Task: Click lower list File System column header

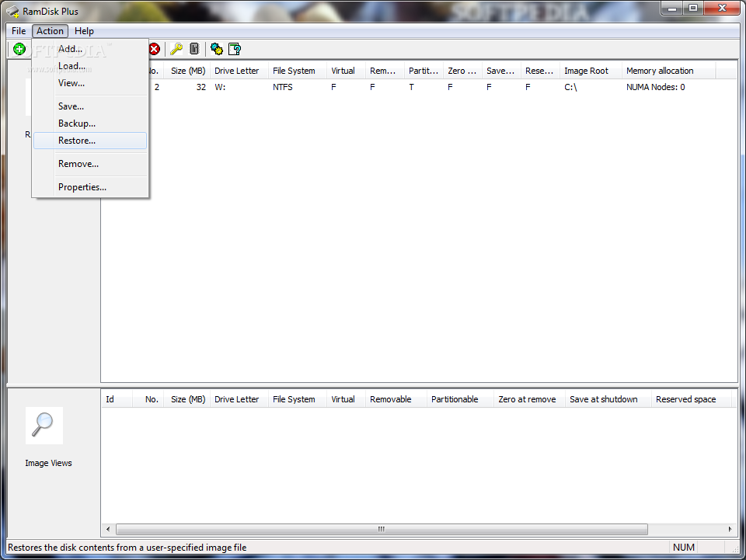Action: click(x=298, y=399)
